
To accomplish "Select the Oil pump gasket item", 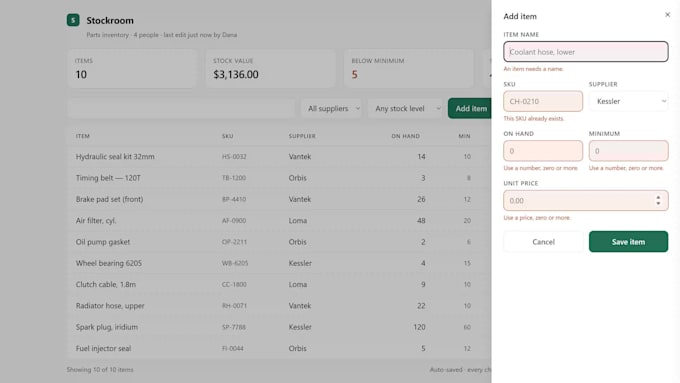I will (103, 242).
